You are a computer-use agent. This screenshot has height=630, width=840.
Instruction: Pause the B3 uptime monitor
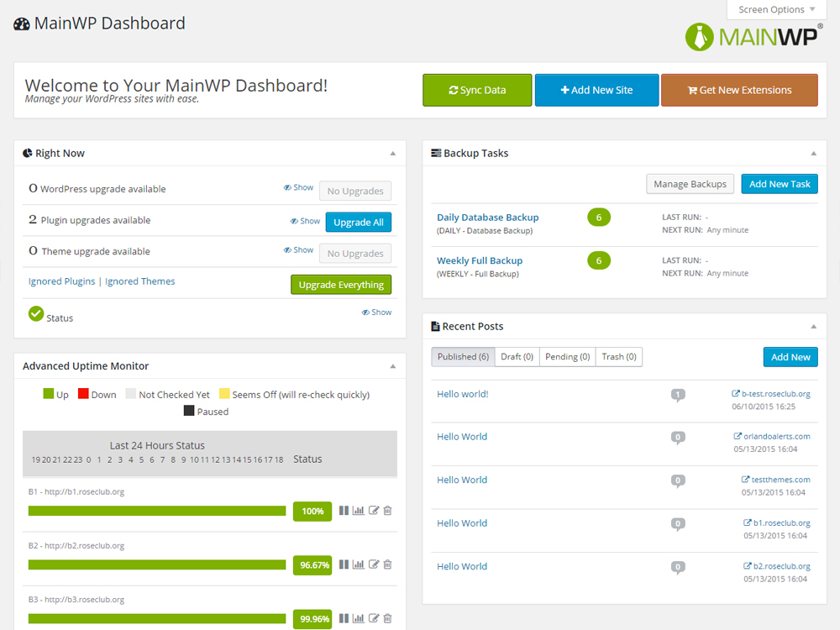[x=344, y=619]
